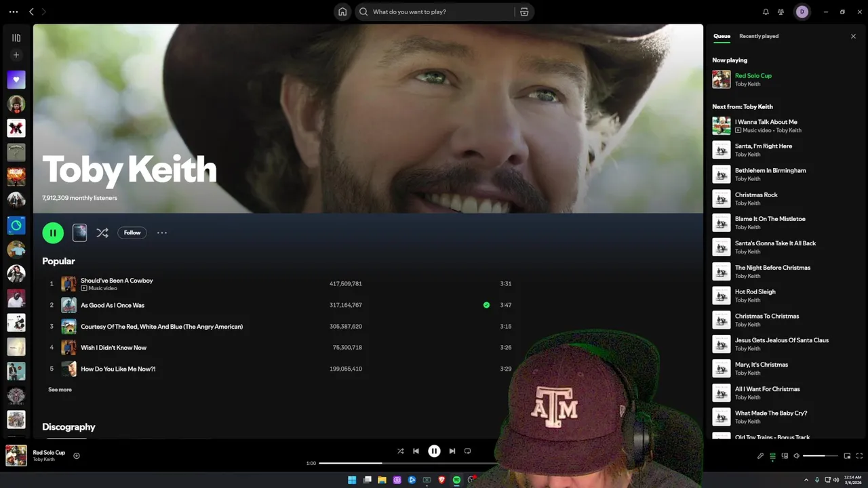Expand See more popular tracks

60,390
